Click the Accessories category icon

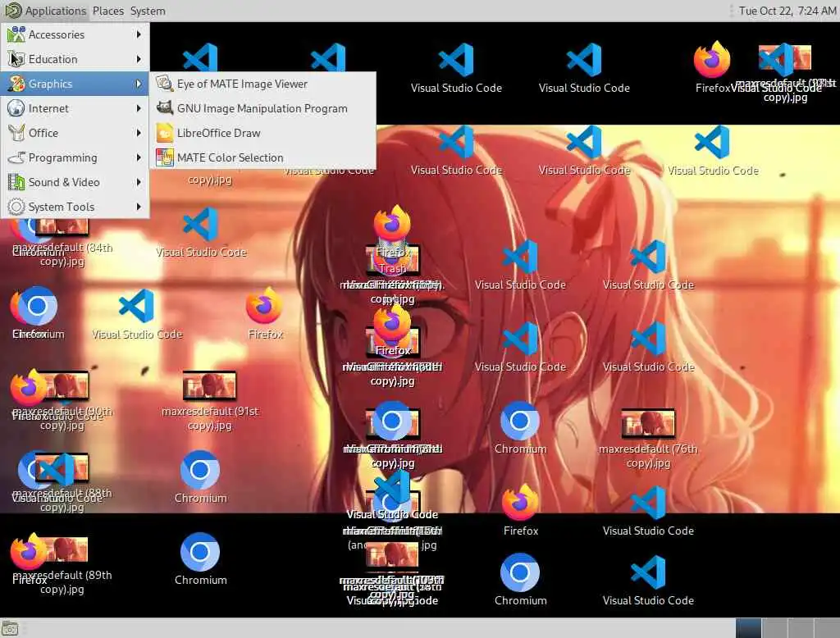pyautogui.click(x=16, y=34)
